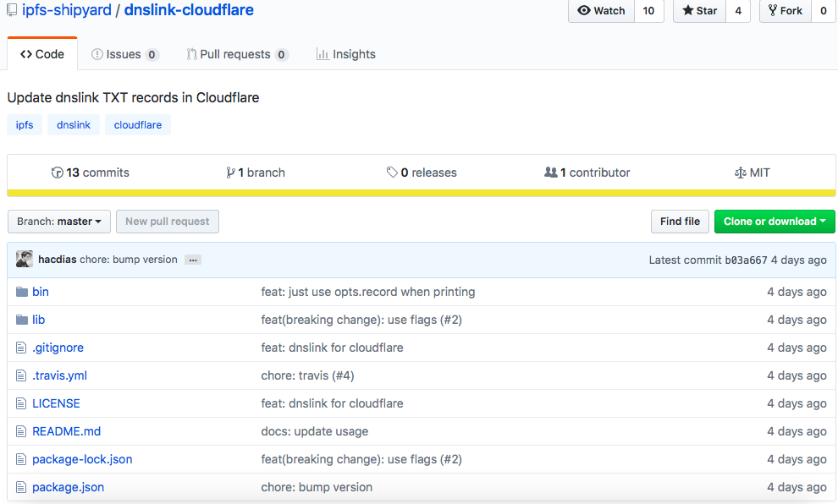Click the Issues circle icon
Screen dimensions: 838x504
pos(96,54)
